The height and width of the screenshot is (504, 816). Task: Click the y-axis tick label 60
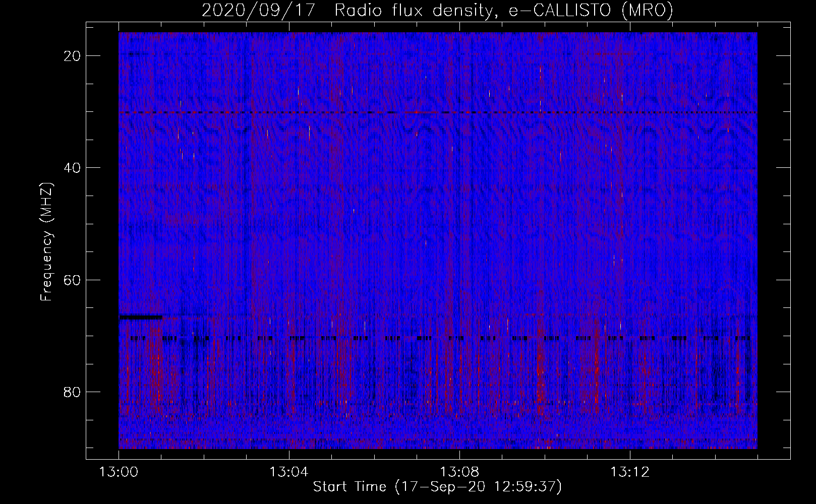(x=73, y=280)
